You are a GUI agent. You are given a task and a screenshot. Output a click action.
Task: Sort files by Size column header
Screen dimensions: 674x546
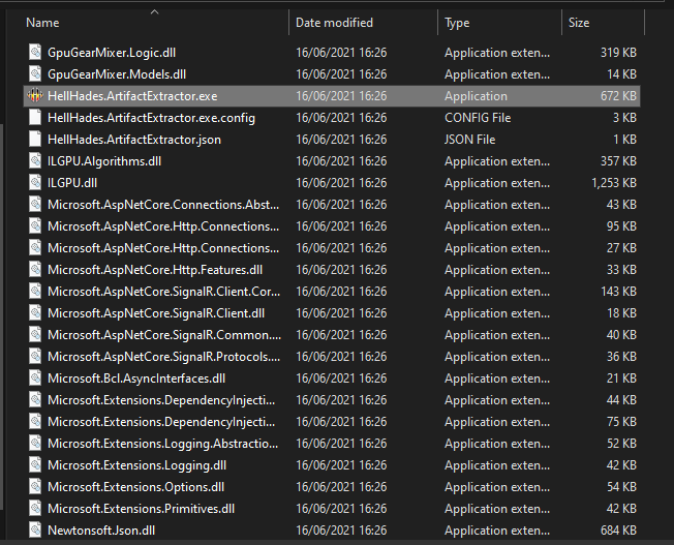[579, 23]
